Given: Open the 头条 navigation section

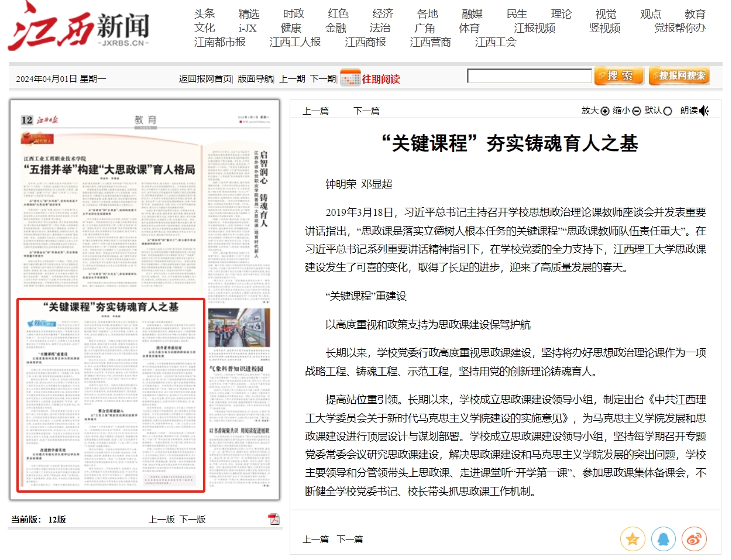Looking at the screenshot, I should [205, 13].
